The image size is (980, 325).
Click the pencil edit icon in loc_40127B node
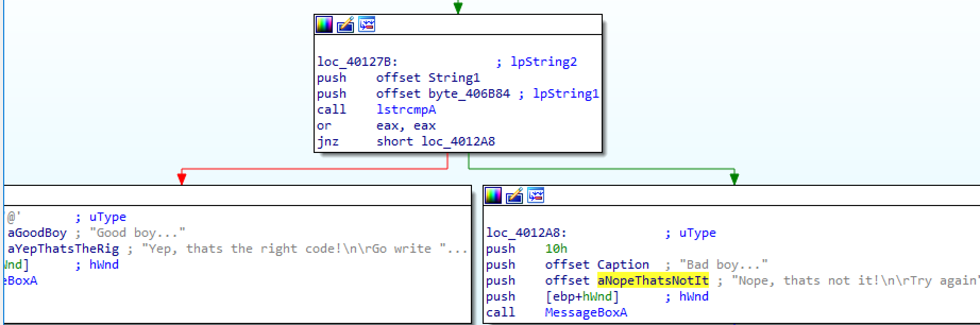click(345, 24)
